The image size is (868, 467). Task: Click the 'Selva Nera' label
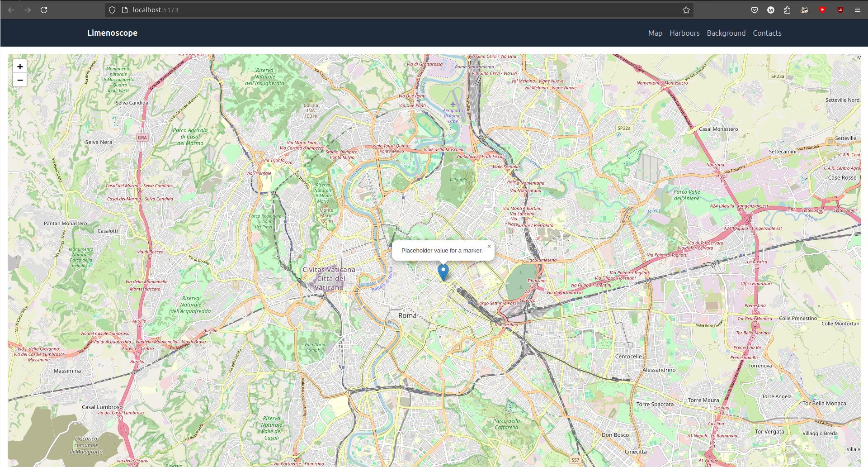pyautogui.click(x=99, y=142)
